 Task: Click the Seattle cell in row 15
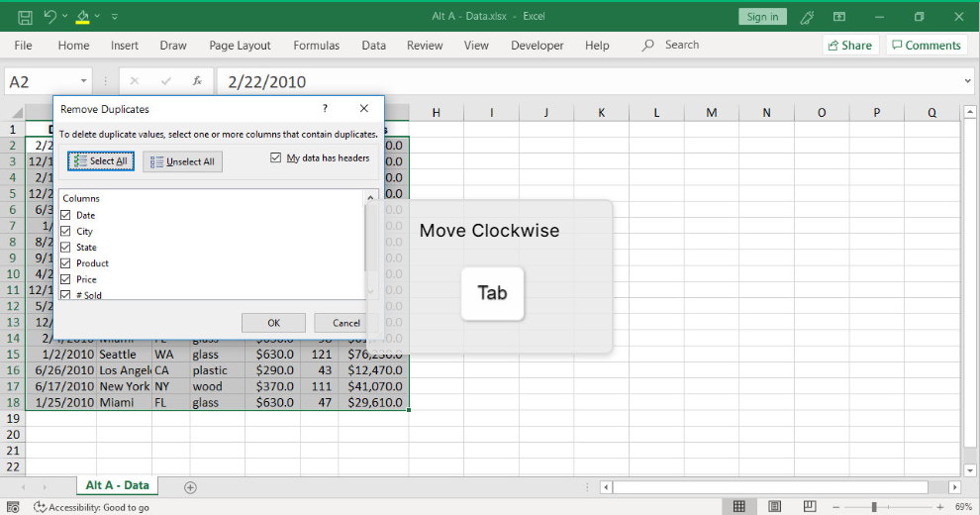[x=124, y=355]
